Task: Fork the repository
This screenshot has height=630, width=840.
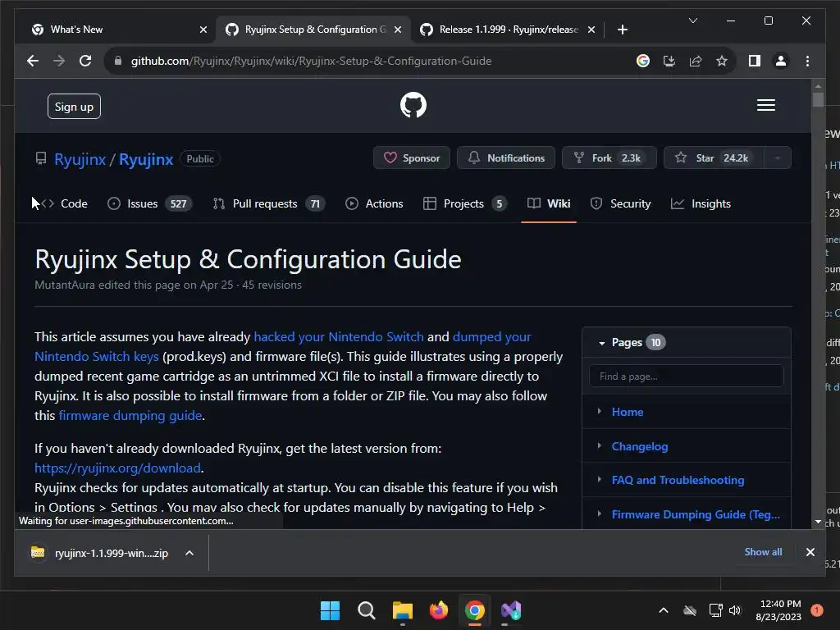Action: click(x=609, y=158)
